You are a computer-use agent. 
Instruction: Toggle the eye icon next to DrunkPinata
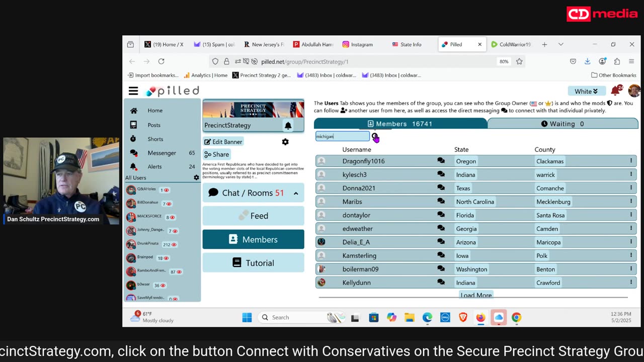[174, 244]
